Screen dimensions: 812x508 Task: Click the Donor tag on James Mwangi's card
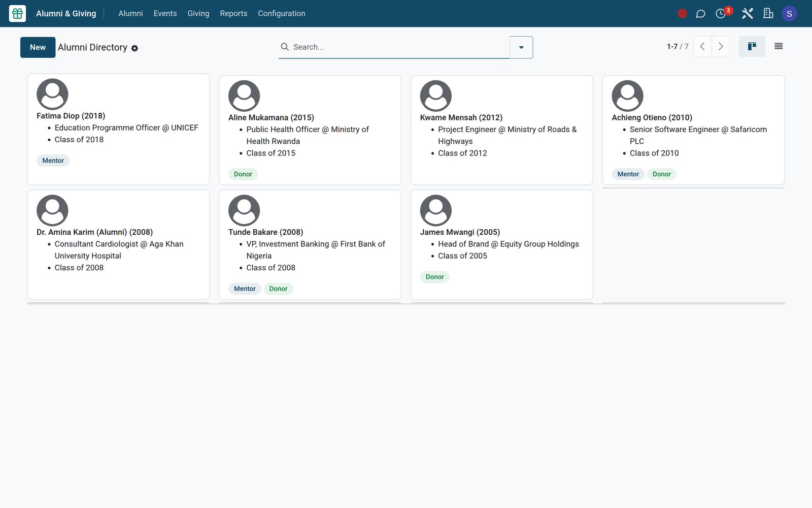[435, 277]
